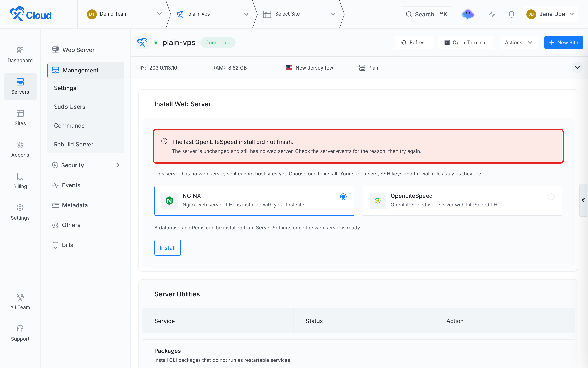The height and width of the screenshot is (368, 588).
Task: Click the IP address 203.0.113.10
Action: [x=163, y=68]
